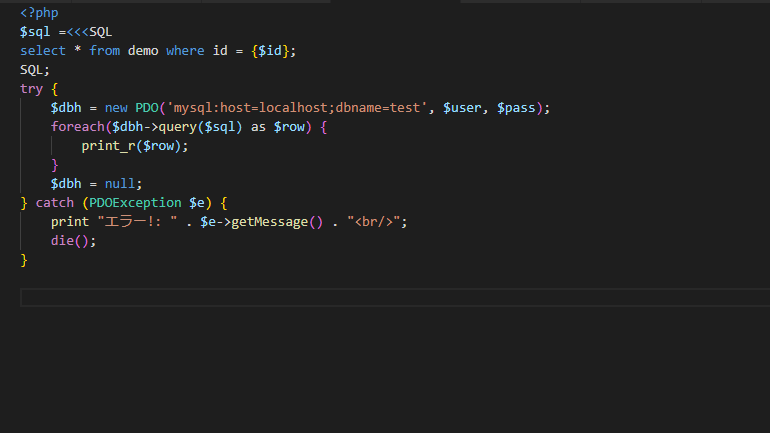Image resolution: width=770 pixels, height=433 pixels.
Task: Click the 'die' function call
Action: (62, 241)
